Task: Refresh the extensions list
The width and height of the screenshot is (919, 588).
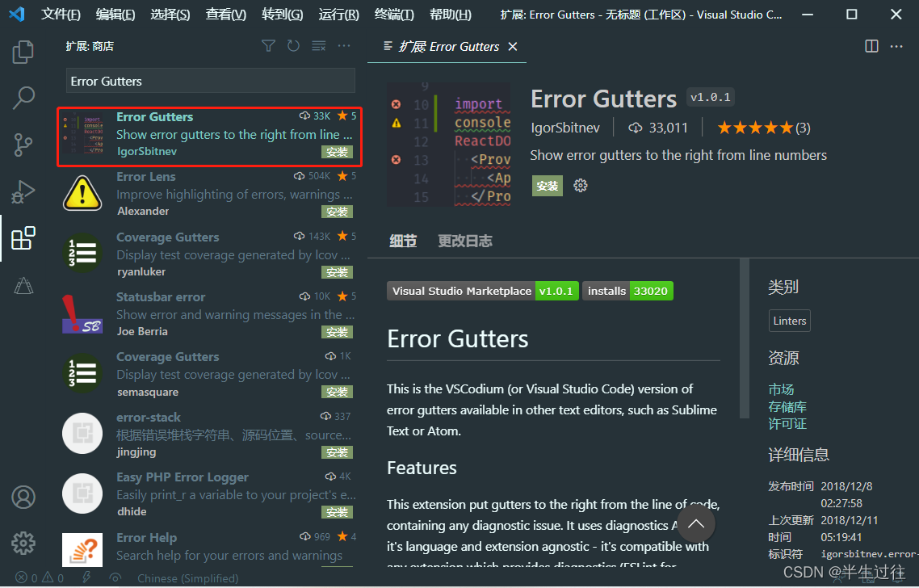Action: pos(293,46)
